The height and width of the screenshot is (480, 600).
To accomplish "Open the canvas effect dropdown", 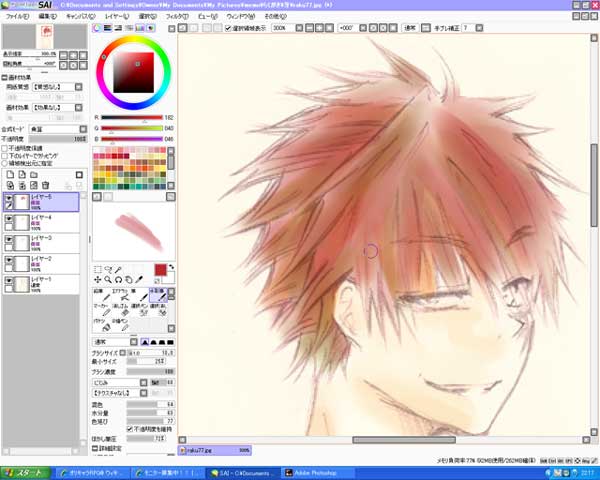I will [78, 108].
